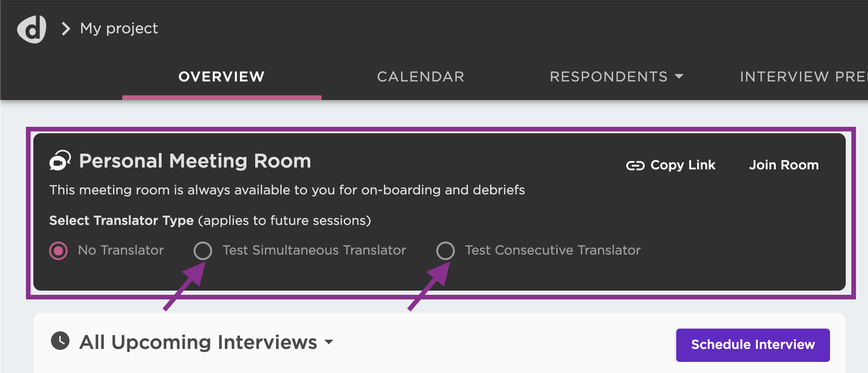Click the Personal Meeting Room heading
868x373 pixels.
(x=195, y=161)
